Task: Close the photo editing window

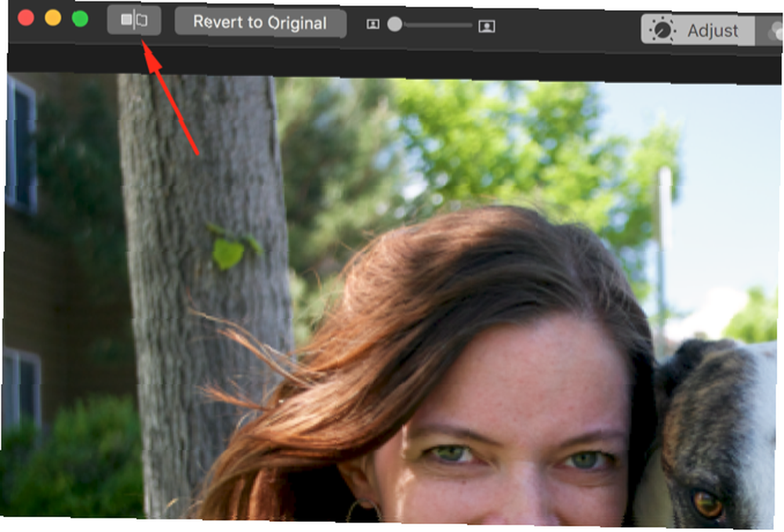Action: [26, 19]
